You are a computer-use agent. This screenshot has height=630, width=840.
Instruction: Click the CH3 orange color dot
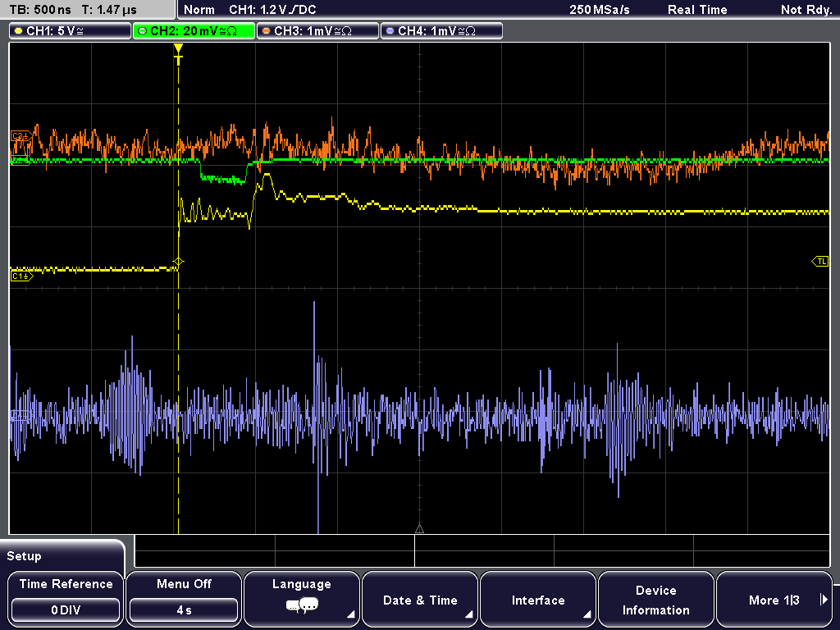click(x=267, y=31)
